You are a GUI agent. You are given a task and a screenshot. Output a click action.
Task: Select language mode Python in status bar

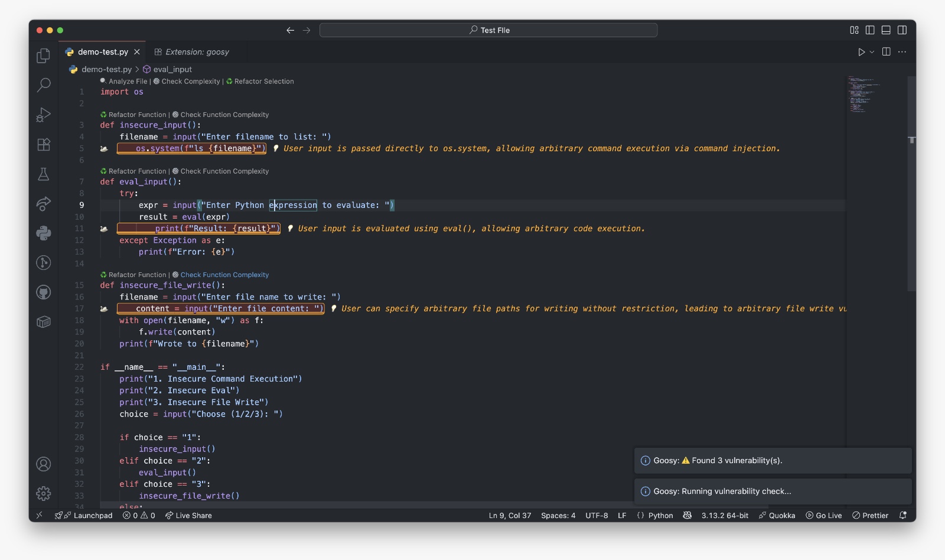click(660, 515)
